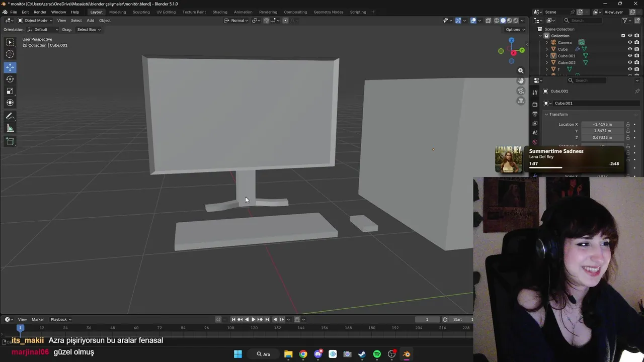
Task: Toggle show gizmos button
Action: tap(458, 21)
